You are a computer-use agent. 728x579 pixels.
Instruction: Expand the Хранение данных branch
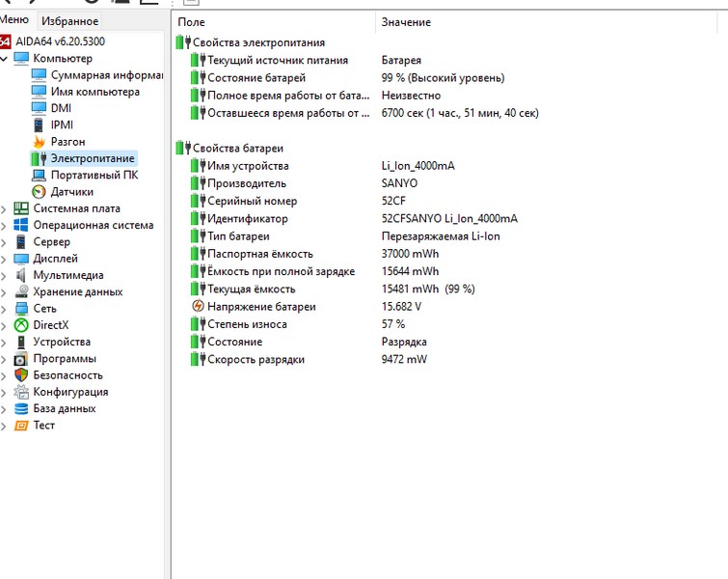[5, 291]
